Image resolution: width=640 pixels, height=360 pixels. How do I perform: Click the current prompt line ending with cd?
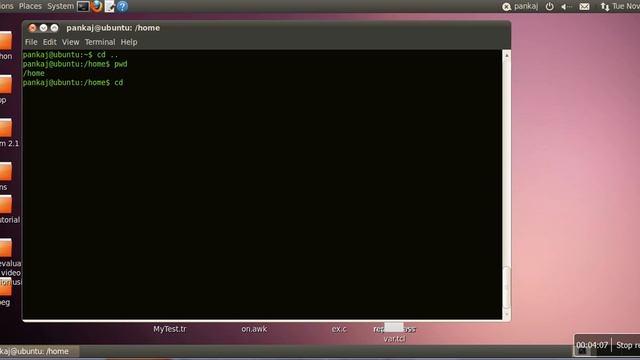pos(73,82)
